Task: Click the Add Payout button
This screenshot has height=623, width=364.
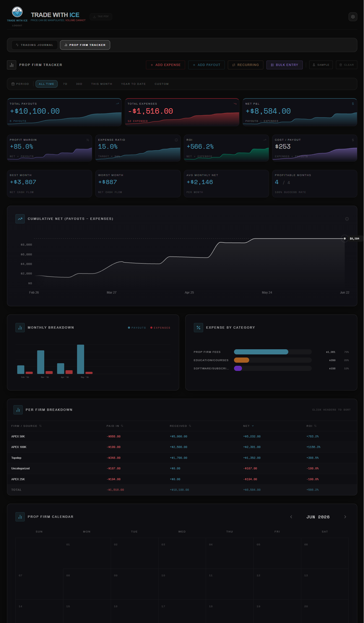Action: coord(206,65)
